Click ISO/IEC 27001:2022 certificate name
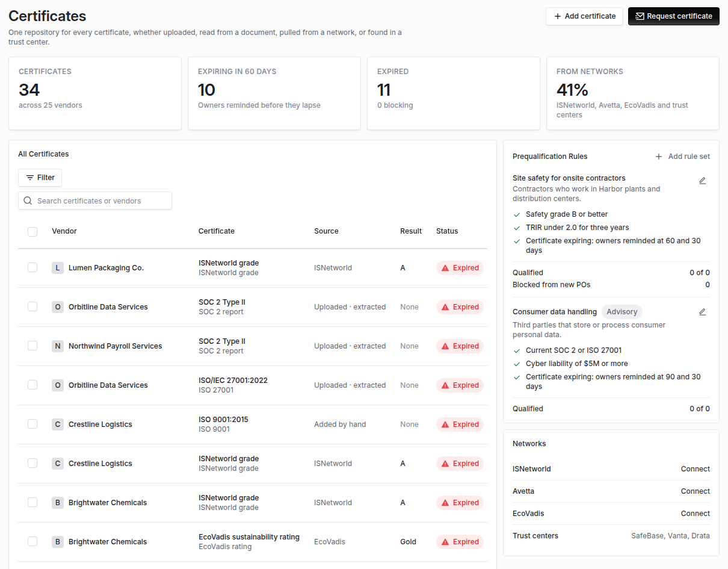 233,381
